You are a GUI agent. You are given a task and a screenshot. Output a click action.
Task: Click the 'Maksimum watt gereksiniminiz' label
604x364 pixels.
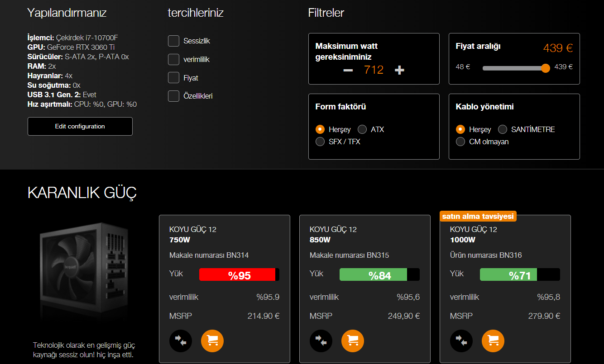(x=346, y=52)
